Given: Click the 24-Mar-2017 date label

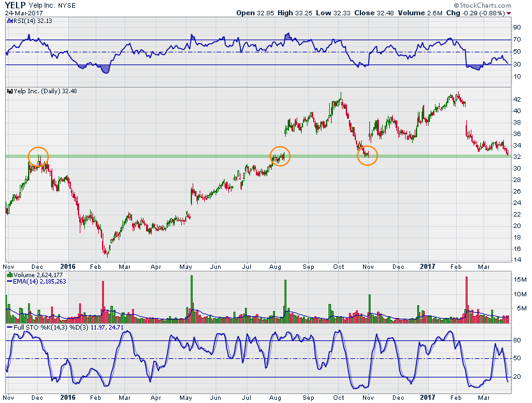Looking at the screenshot, I should click(24, 13).
